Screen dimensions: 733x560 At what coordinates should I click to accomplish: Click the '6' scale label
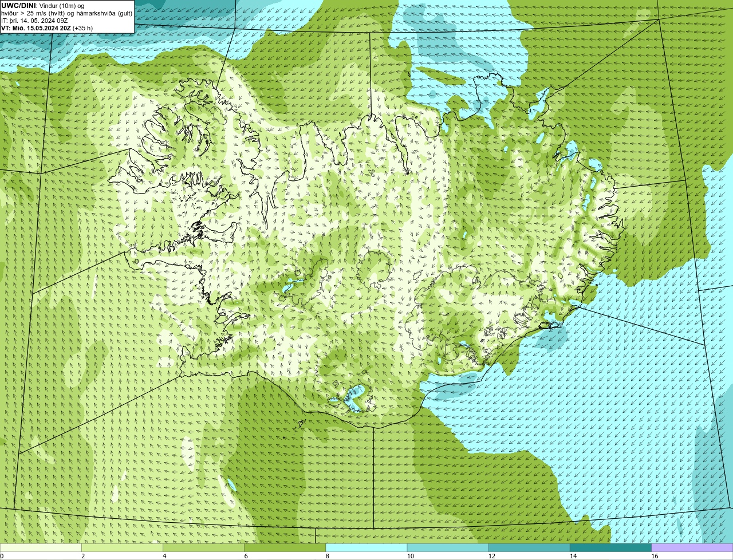[246, 556]
